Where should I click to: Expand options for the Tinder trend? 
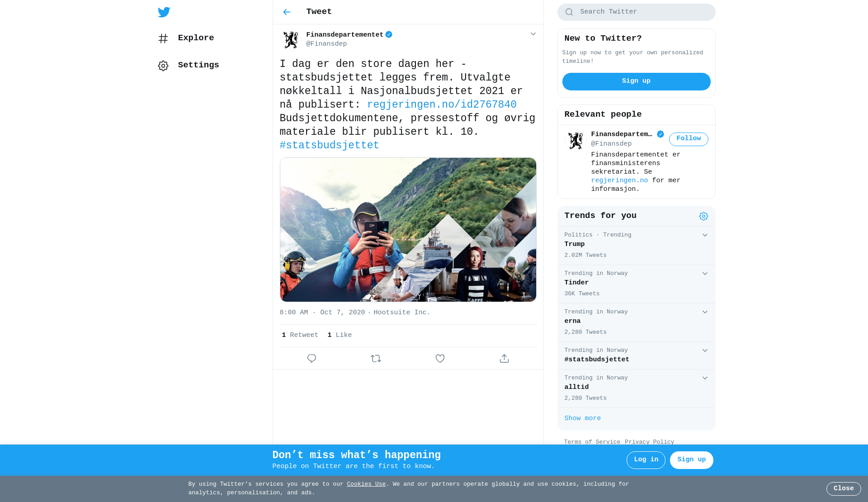[705, 274]
